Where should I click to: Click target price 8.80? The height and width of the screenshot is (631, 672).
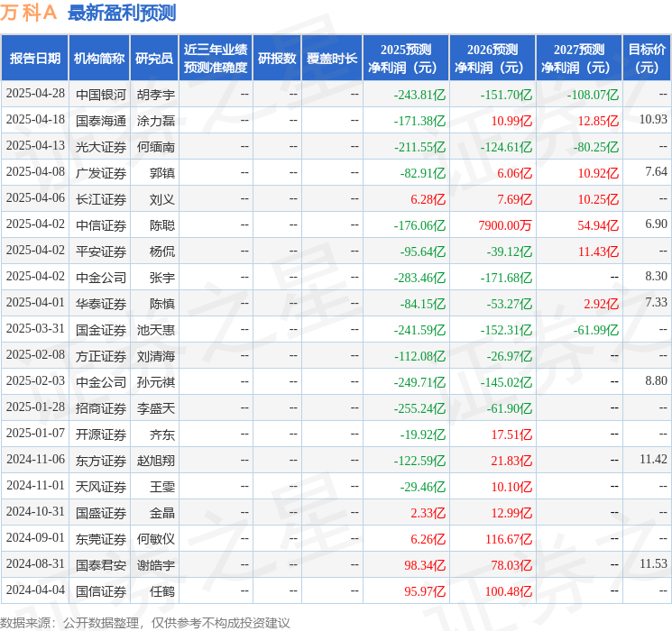click(x=656, y=380)
